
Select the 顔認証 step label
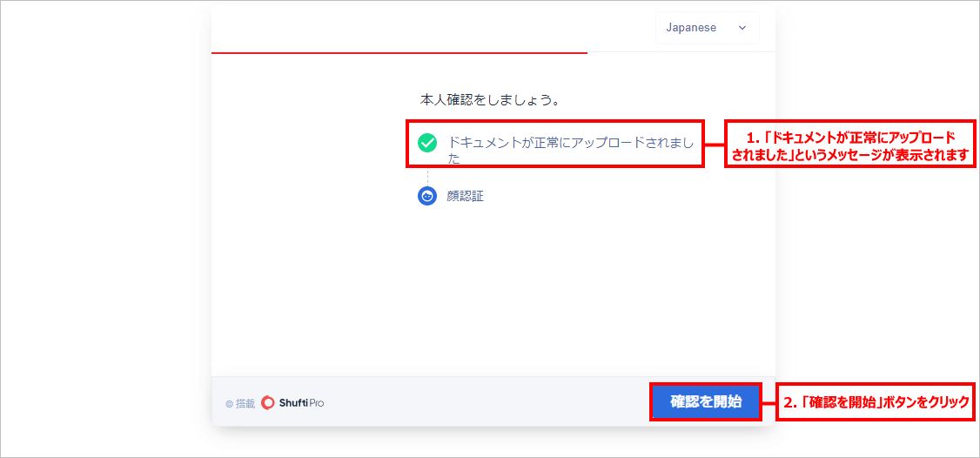click(x=466, y=197)
